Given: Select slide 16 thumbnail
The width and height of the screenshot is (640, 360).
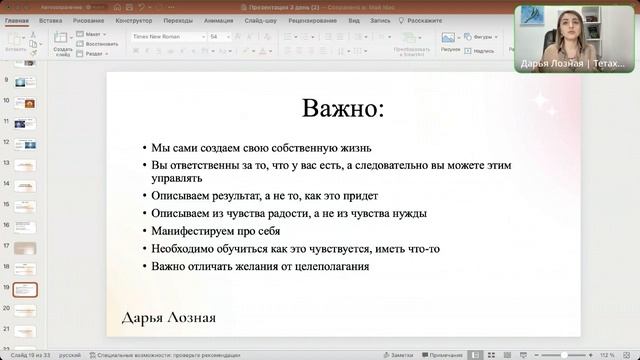Looking at the screenshot, I should pos(25,227).
